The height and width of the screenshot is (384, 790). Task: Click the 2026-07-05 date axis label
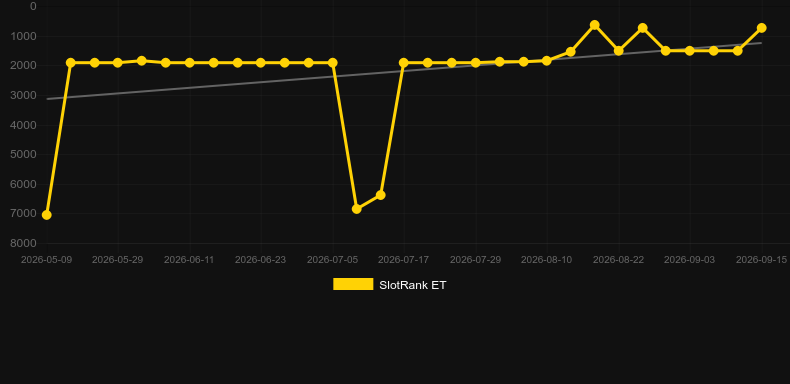tap(333, 260)
